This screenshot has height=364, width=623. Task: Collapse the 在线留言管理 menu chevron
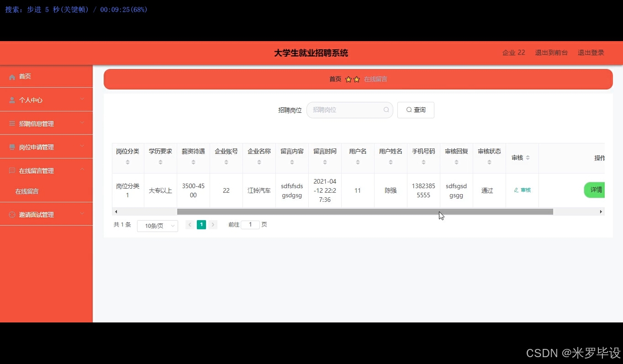(x=82, y=169)
